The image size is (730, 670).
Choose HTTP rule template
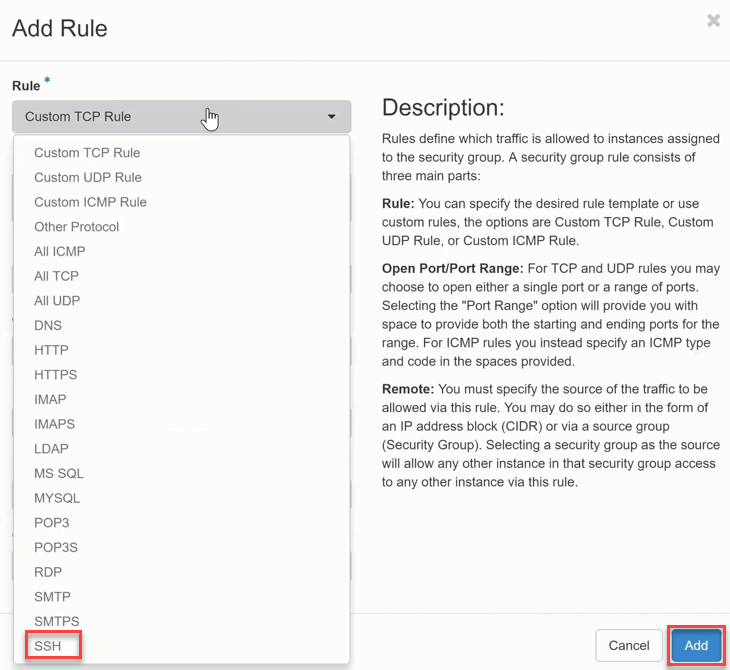[51, 350]
